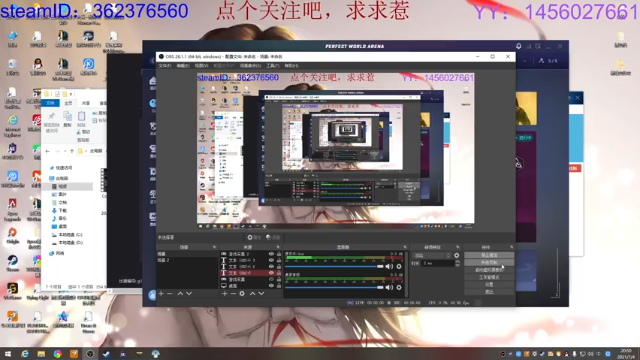
Task: Click the 开始录制 button
Action: (x=489, y=262)
